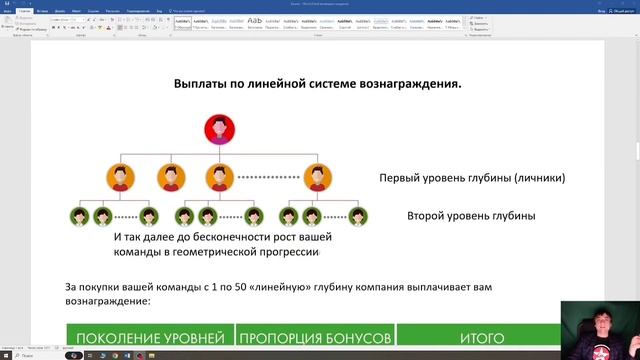640x360 pixels.
Task: Open the File (Файл) tab
Action: (x=7, y=11)
